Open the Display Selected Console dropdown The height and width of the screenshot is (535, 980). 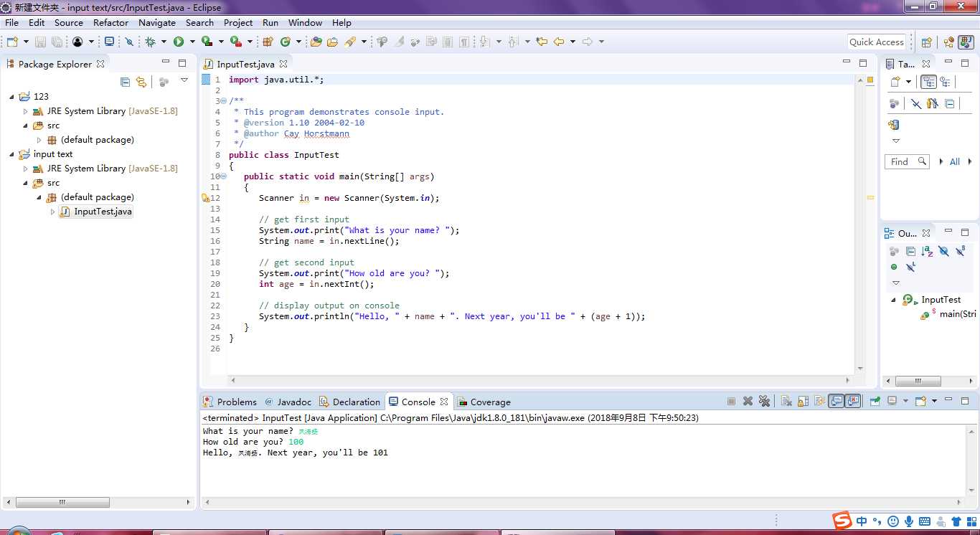tap(905, 402)
